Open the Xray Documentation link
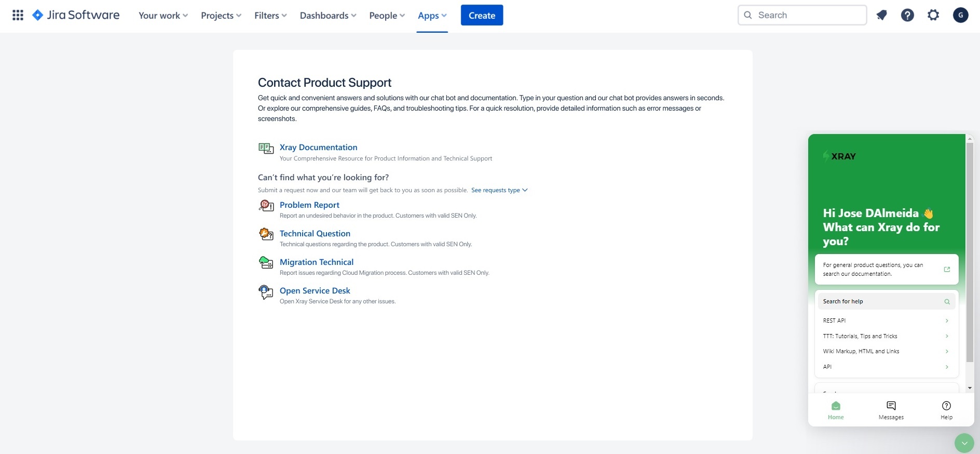 pos(318,148)
